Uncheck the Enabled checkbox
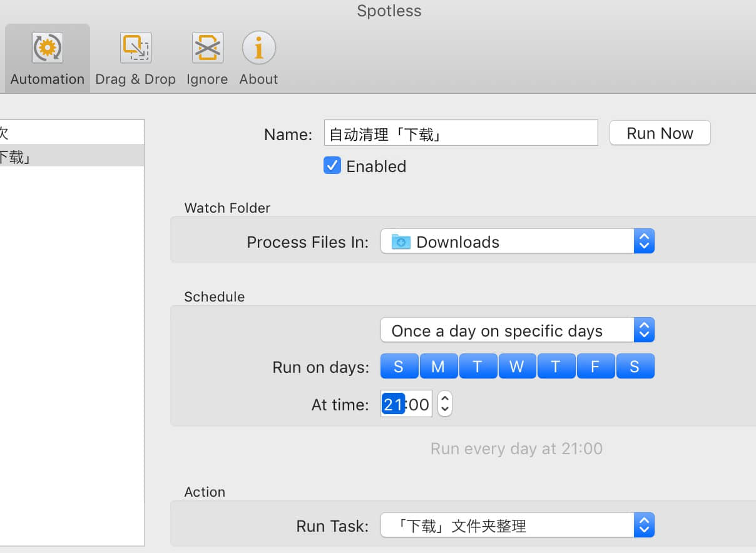Viewport: 756px width, 553px height. [x=332, y=166]
